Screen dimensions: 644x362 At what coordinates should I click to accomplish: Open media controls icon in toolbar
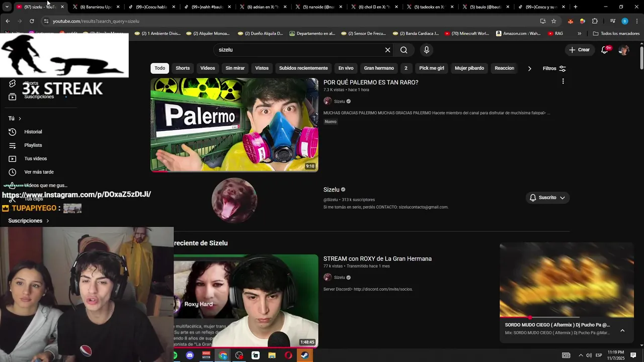coord(612,21)
